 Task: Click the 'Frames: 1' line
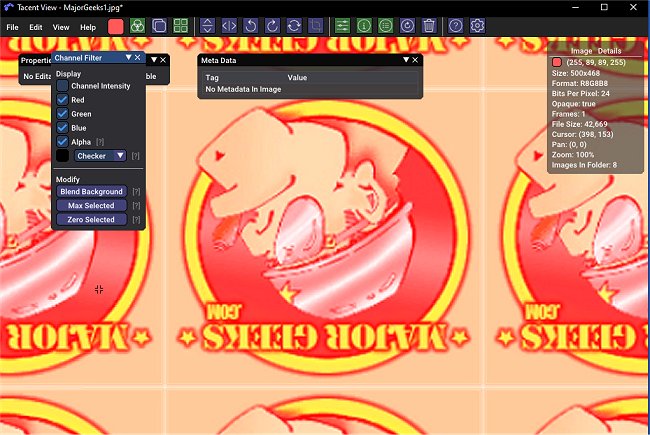(568, 114)
